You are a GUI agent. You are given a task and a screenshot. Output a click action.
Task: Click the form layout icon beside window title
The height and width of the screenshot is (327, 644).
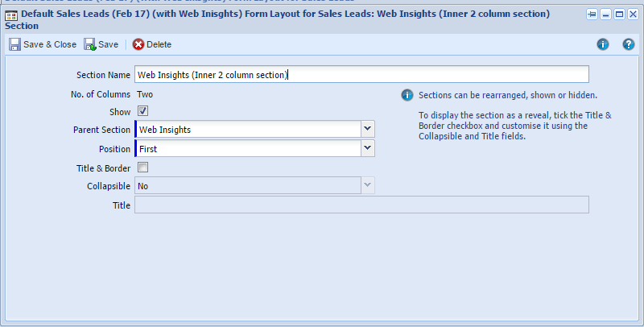[11, 16]
